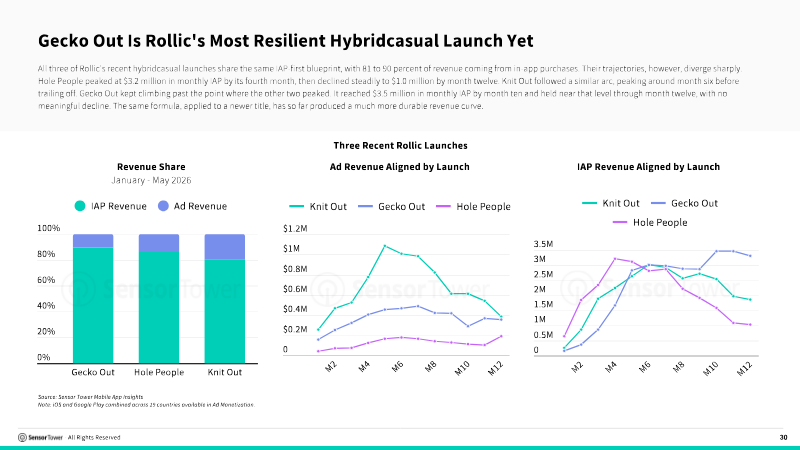800x450 pixels.
Task: Click the Sensor Tower logo in footer
Action: click(40, 437)
